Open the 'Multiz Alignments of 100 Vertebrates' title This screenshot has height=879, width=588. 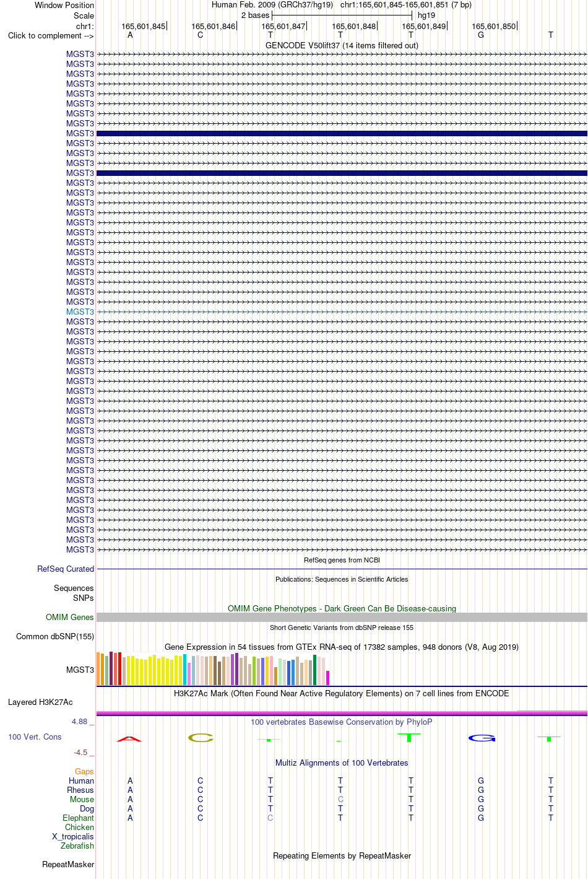(342, 763)
